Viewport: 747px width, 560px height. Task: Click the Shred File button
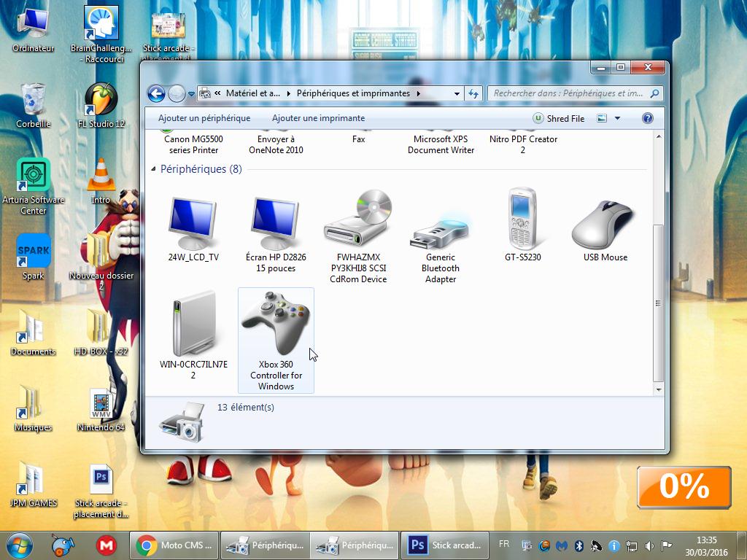[559, 118]
